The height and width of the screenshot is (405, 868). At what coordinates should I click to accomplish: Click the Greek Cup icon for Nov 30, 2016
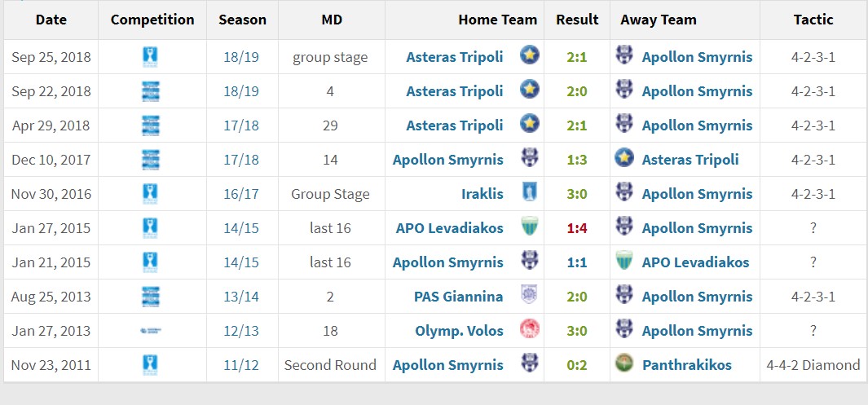pos(150,194)
